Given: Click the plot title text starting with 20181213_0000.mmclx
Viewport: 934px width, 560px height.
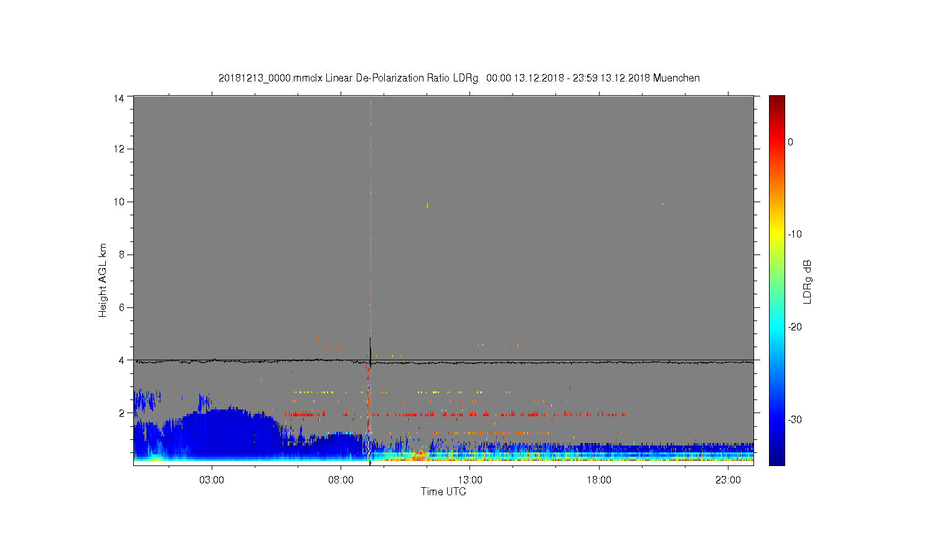Looking at the screenshot, I should click(459, 78).
